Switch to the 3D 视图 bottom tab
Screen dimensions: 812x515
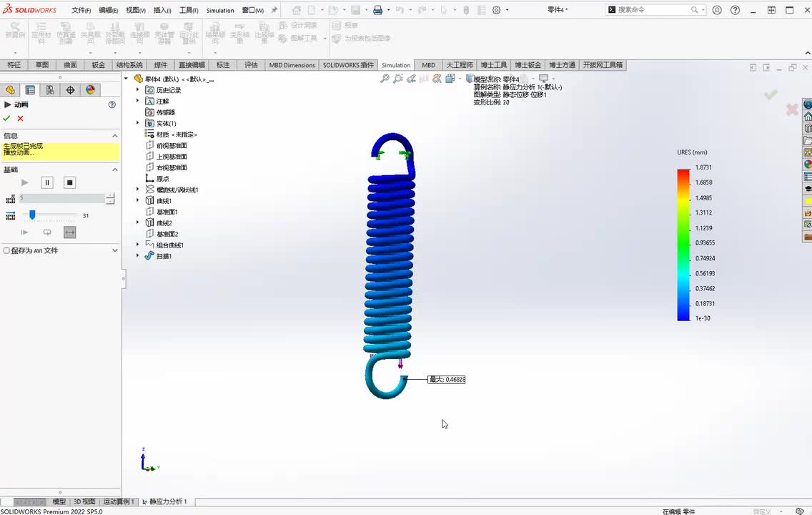pos(84,501)
